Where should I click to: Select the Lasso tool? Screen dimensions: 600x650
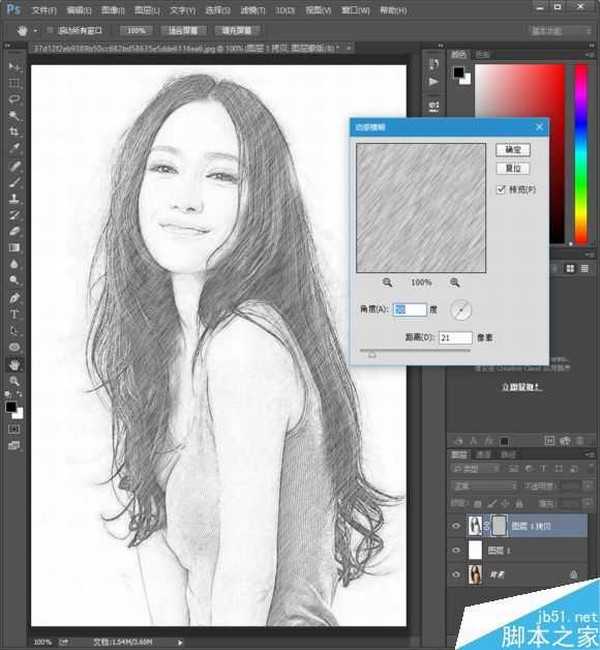tap(15, 99)
